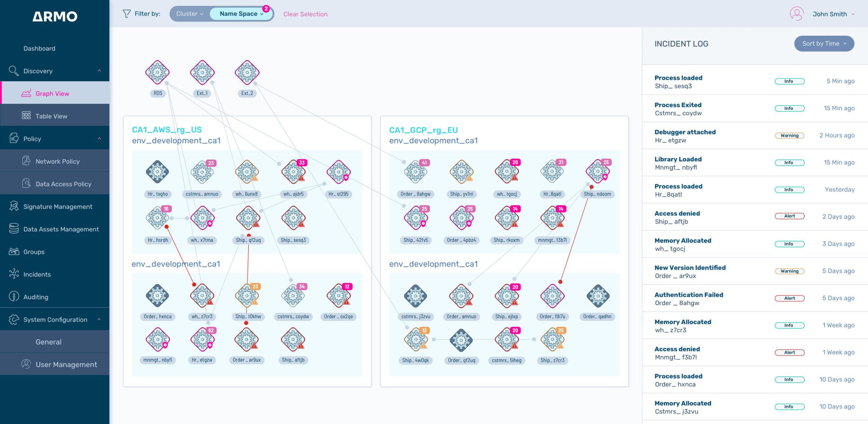Click the Ship_qf2uq node icon
Viewport: 868px width, 424px height.
(x=248, y=218)
